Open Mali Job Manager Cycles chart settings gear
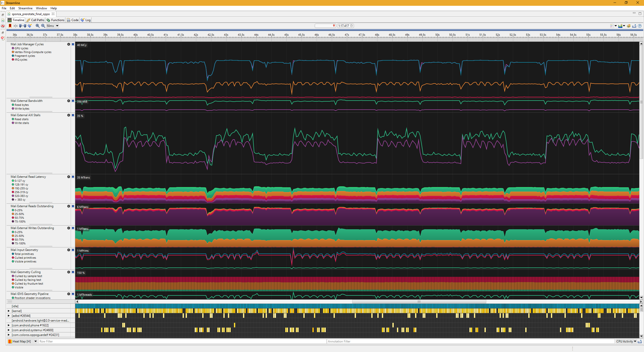The image size is (644, 352). tap(68, 44)
